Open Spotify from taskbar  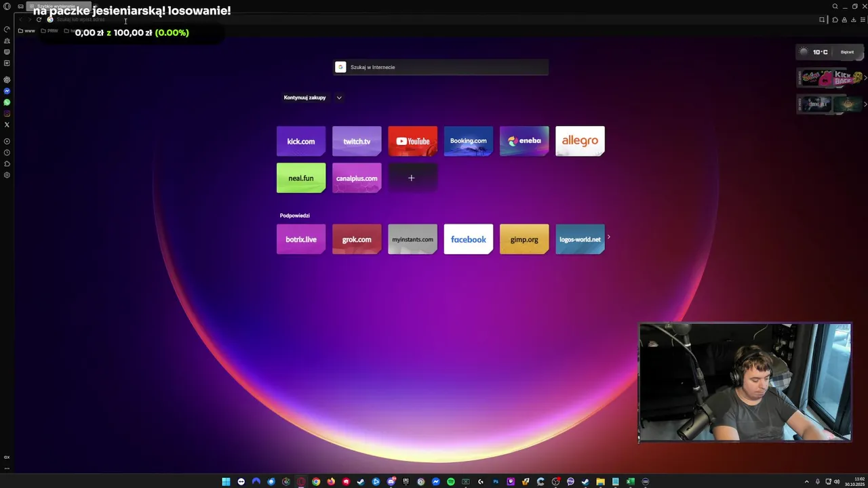450,482
